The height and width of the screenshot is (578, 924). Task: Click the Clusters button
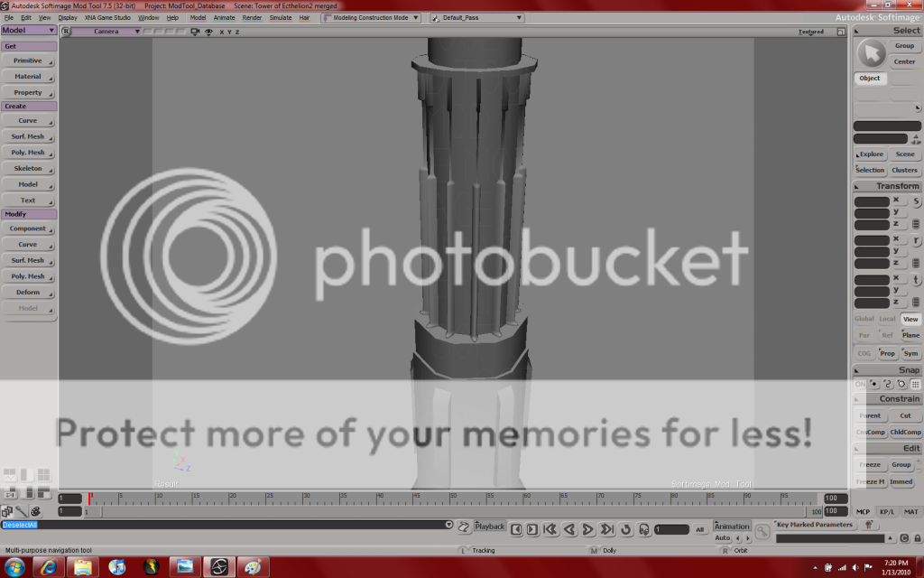click(905, 171)
